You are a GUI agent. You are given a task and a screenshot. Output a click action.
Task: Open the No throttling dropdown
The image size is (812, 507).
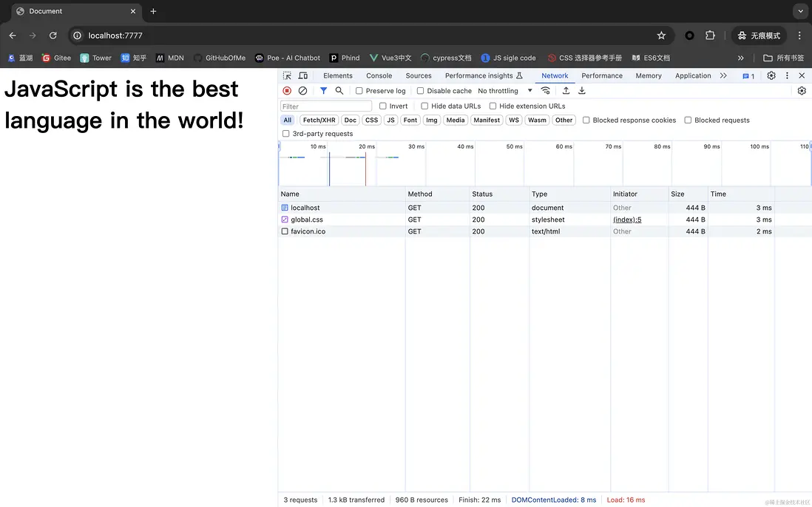click(505, 91)
